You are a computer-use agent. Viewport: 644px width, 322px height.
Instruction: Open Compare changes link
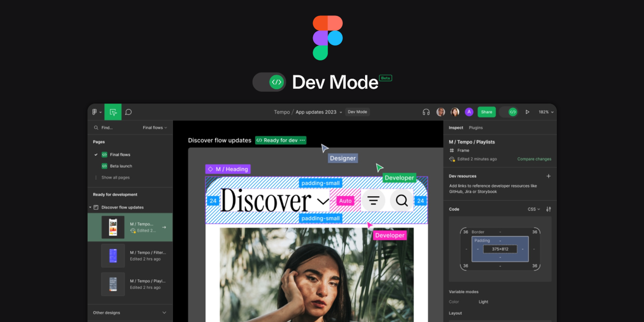pos(534,159)
